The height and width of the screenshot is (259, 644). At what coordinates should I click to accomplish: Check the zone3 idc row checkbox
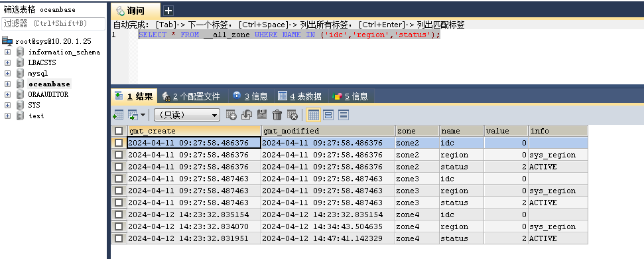[x=119, y=179]
